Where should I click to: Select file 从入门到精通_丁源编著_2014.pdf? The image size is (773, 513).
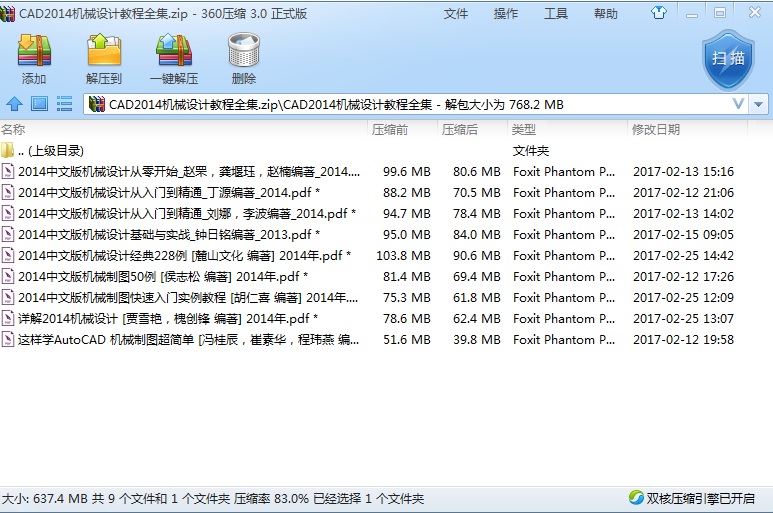click(x=169, y=192)
